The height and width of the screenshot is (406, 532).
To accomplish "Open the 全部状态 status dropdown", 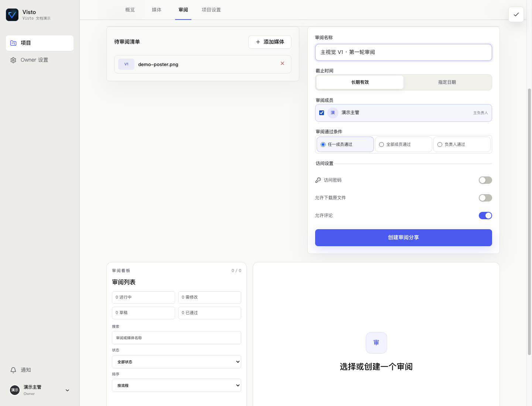I will [177, 362].
